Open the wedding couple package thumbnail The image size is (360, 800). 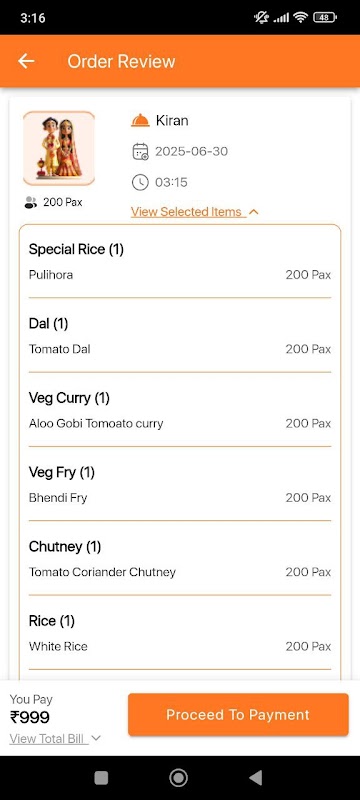coord(59,148)
